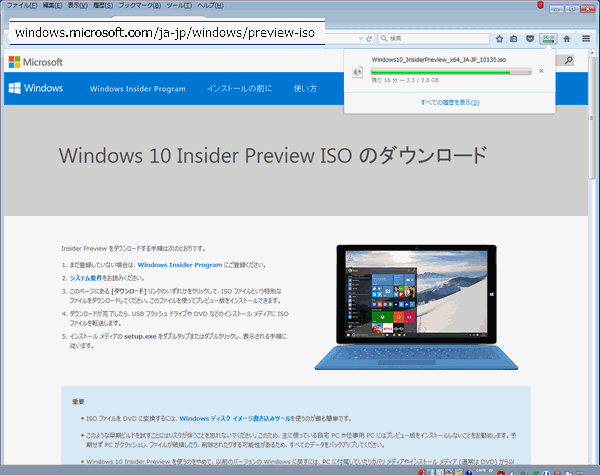Click the download progress bar
Image resolution: width=600 pixels, height=475 pixels.
(x=451, y=72)
